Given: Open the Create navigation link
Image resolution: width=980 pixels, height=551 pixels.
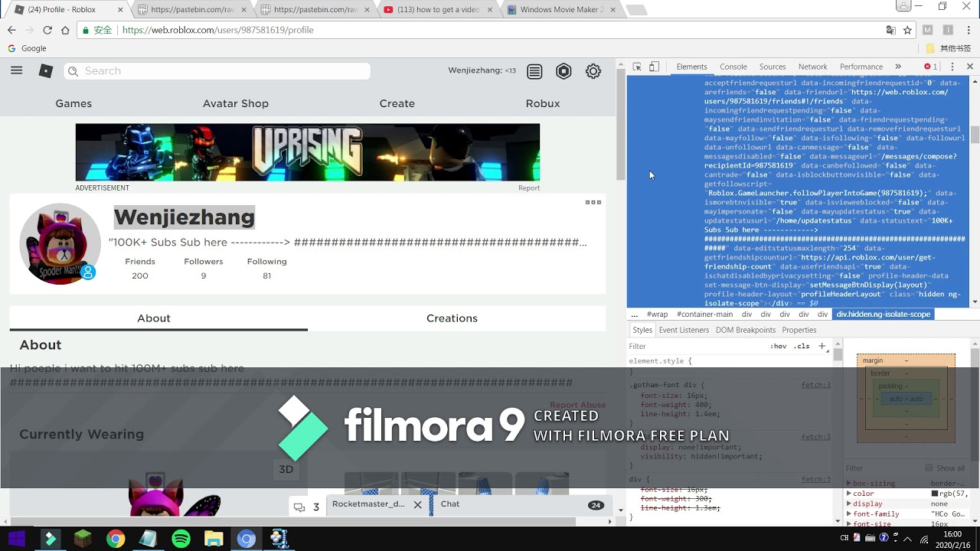Looking at the screenshot, I should pos(397,103).
